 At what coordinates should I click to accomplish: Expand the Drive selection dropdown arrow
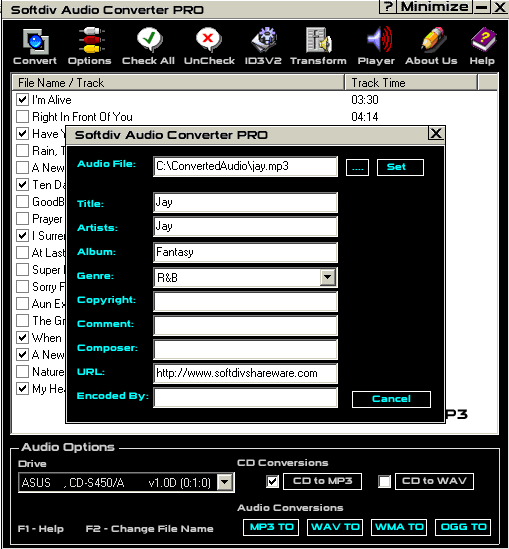pyautogui.click(x=225, y=482)
